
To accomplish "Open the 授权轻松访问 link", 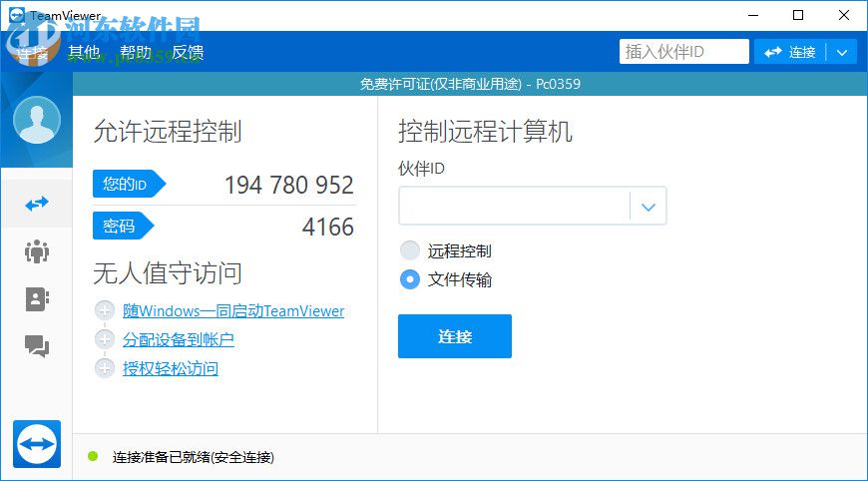I will [171, 368].
